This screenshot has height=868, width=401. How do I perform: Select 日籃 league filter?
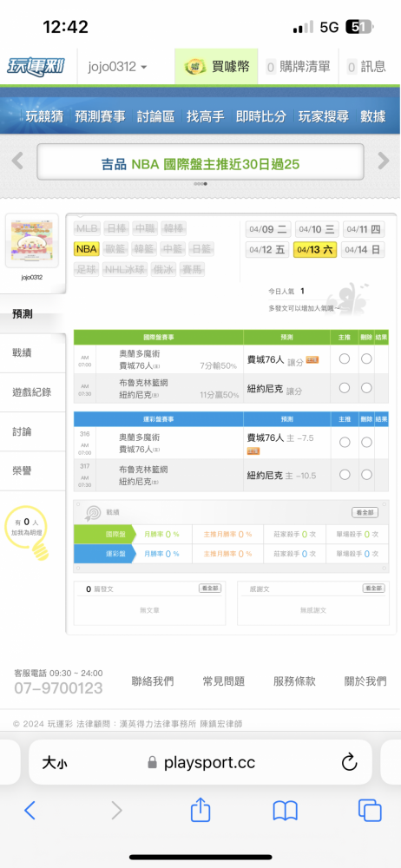200,249
